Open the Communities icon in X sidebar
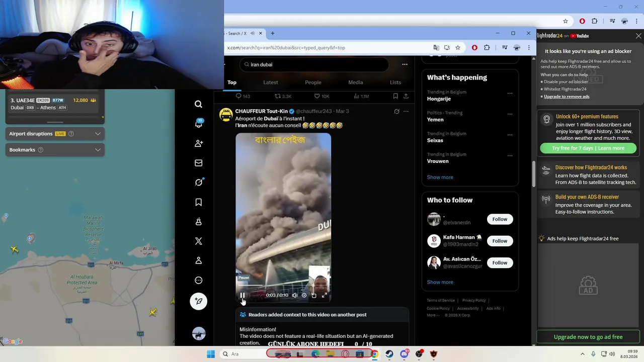Screen dimensions: 644x362 click(198, 222)
